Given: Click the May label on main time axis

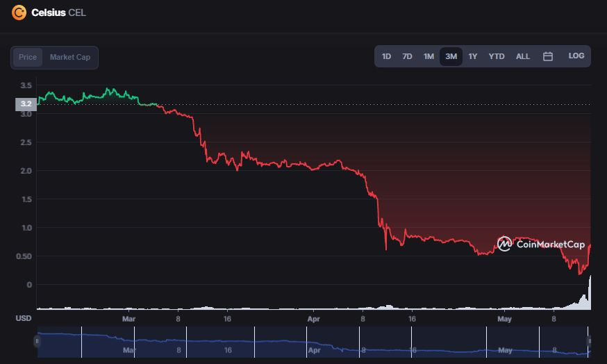Looking at the screenshot, I should click(x=504, y=319).
